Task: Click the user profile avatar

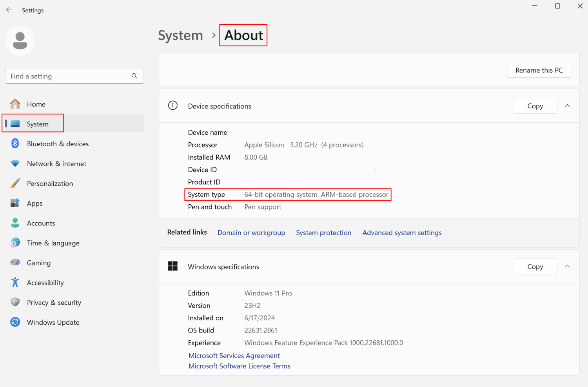Action: coord(20,41)
